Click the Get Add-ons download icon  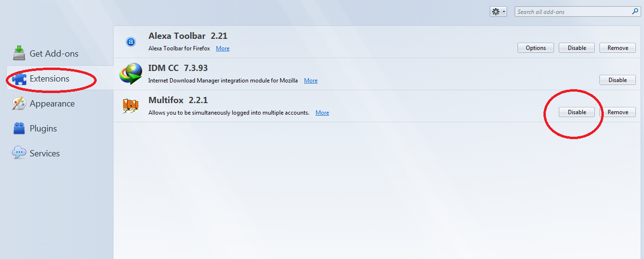(19, 53)
